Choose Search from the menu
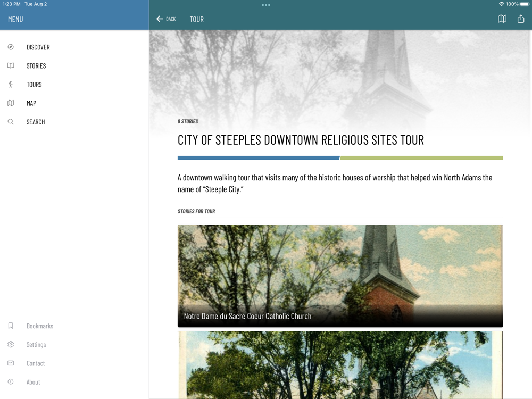Screen dimensions: 532x399 (36, 122)
